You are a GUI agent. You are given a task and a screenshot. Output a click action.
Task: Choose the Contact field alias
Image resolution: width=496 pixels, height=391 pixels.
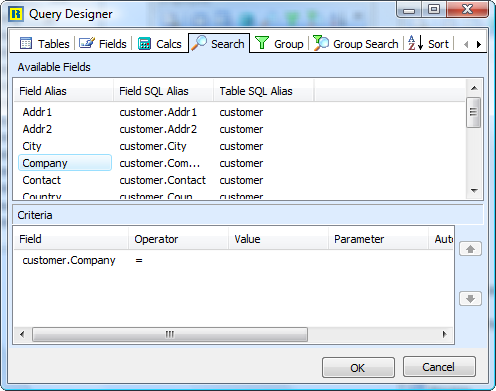click(x=42, y=180)
